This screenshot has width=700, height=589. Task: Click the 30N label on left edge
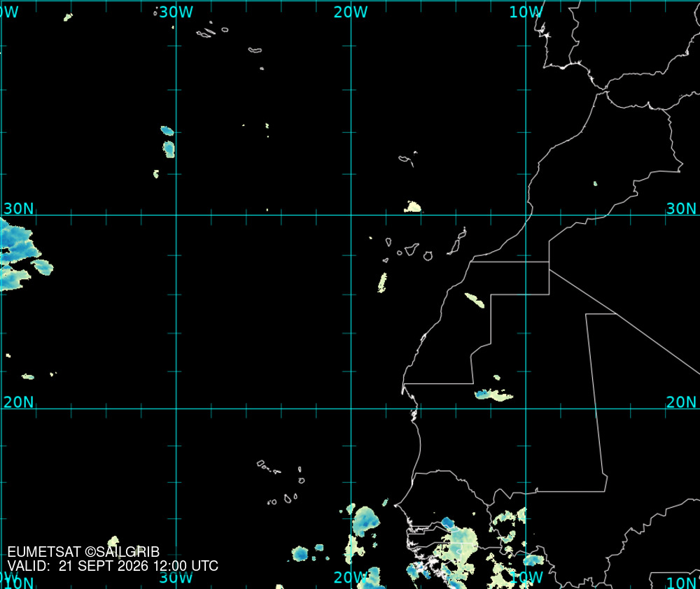(18, 208)
